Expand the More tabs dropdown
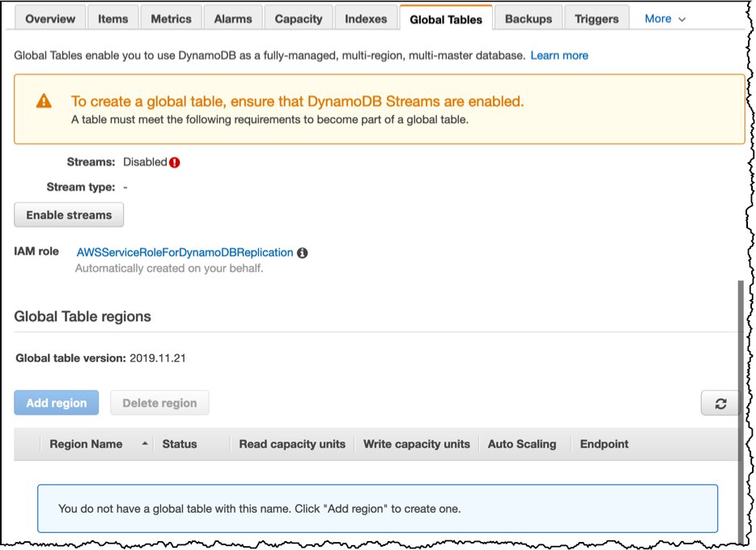The height and width of the screenshot is (550, 756). coord(665,19)
